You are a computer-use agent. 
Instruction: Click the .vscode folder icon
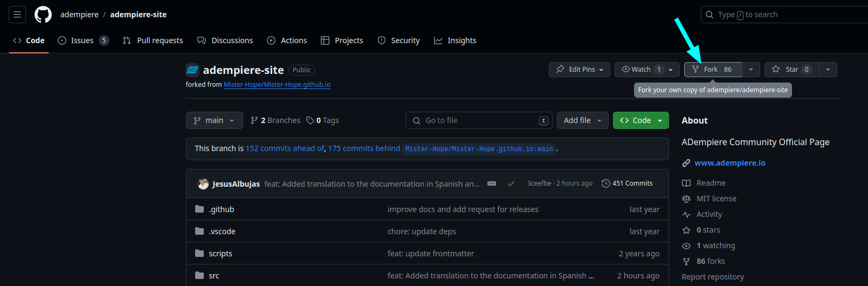[x=199, y=231]
